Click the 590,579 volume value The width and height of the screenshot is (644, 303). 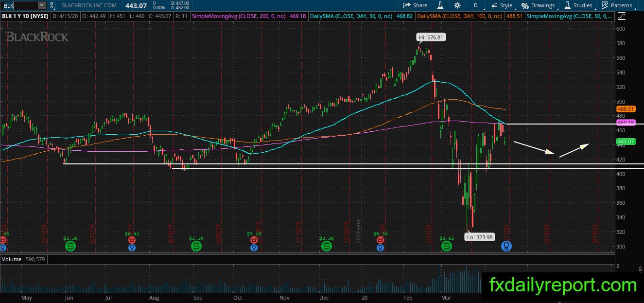click(x=35, y=259)
